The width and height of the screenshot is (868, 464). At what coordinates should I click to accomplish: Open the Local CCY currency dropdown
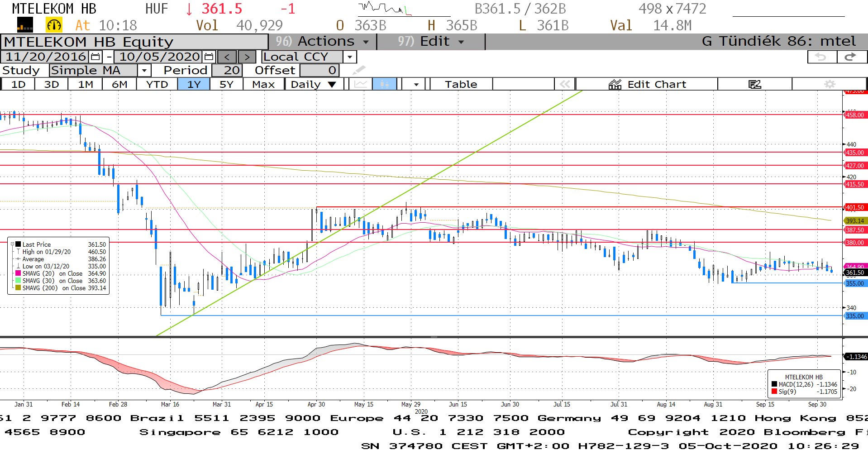coord(349,57)
